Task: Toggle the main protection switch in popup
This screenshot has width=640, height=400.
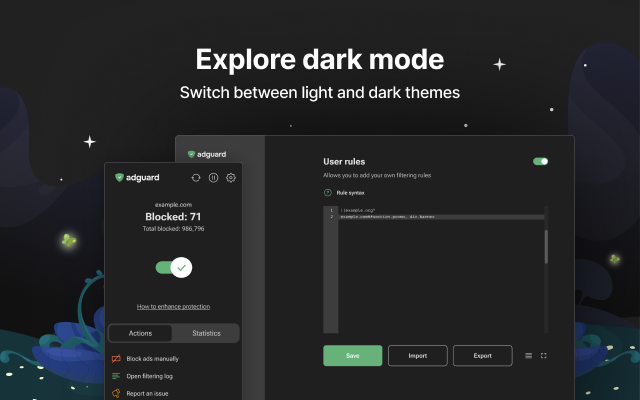Action: [x=174, y=267]
